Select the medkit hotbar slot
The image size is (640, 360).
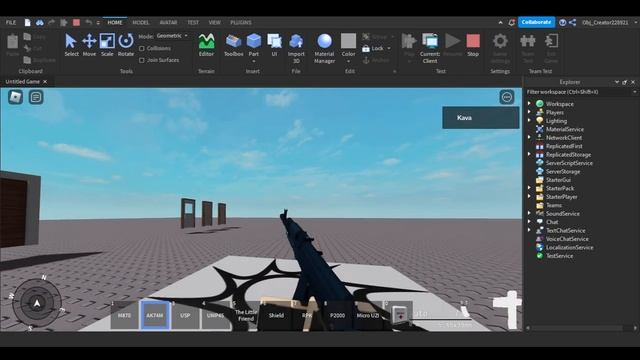[x=399, y=315]
